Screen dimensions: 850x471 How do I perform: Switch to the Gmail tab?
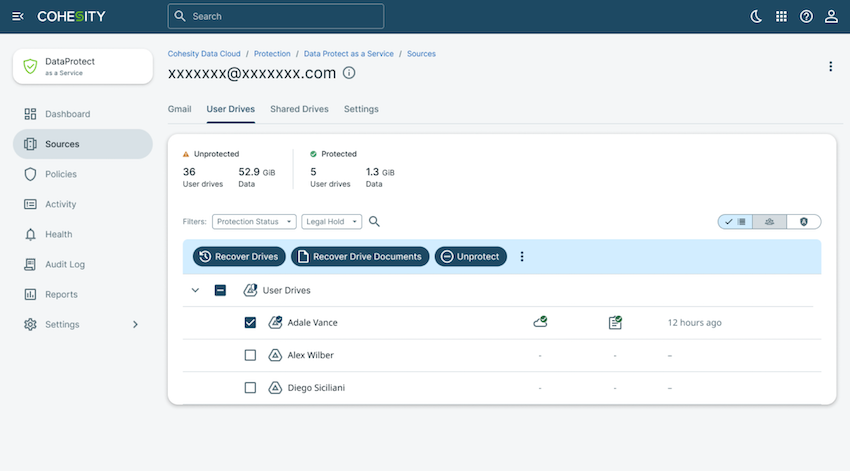click(x=179, y=109)
